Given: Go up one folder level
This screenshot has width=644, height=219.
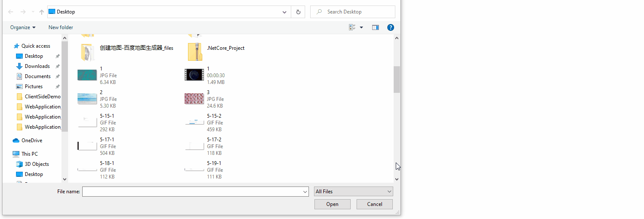Looking at the screenshot, I should click(x=41, y=12).
